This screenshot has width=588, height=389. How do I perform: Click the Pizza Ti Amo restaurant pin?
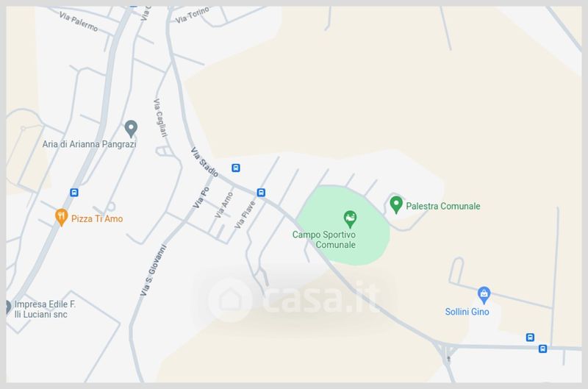coord(61,217)
